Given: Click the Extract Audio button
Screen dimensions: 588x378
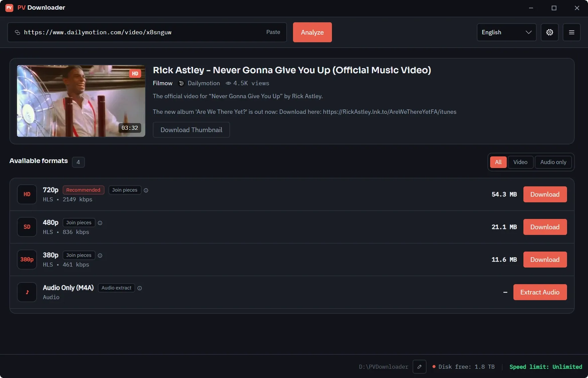Looking at the screenshot, I should (x=540, y=292).
